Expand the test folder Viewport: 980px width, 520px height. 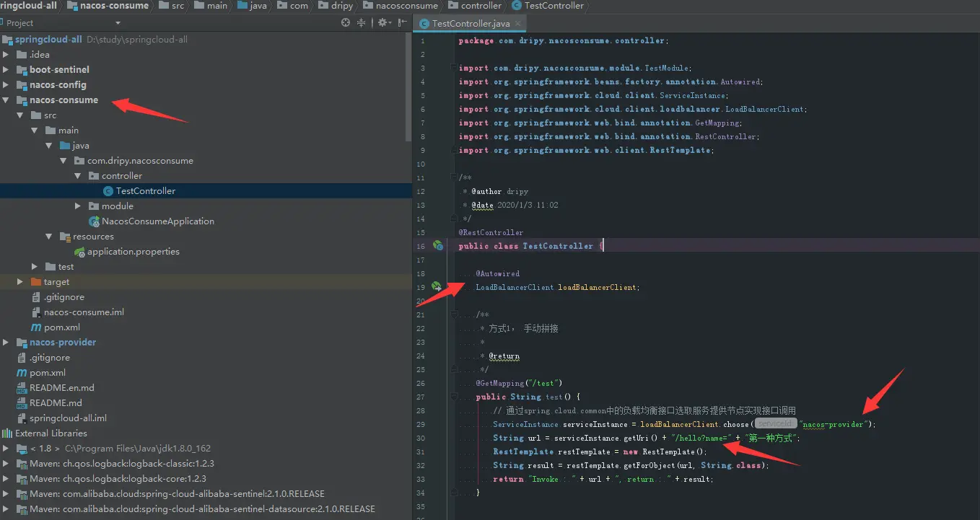[x=35, y=267]
